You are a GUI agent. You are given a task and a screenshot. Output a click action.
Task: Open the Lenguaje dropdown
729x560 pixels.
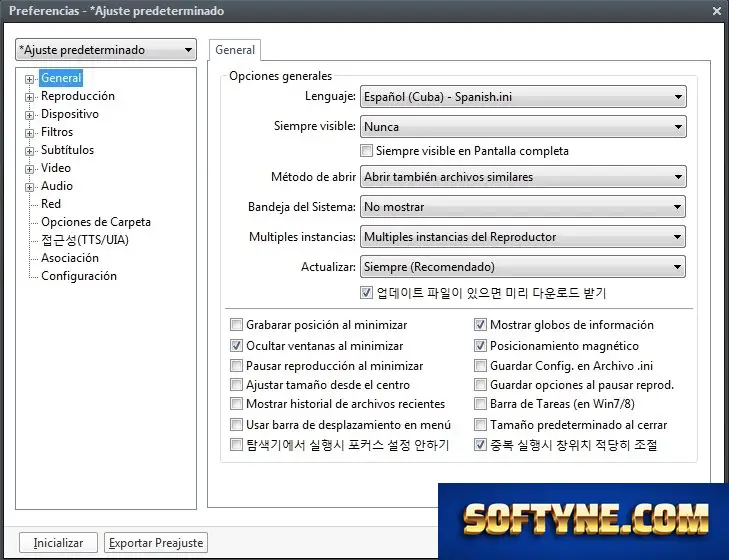(523, 97)
